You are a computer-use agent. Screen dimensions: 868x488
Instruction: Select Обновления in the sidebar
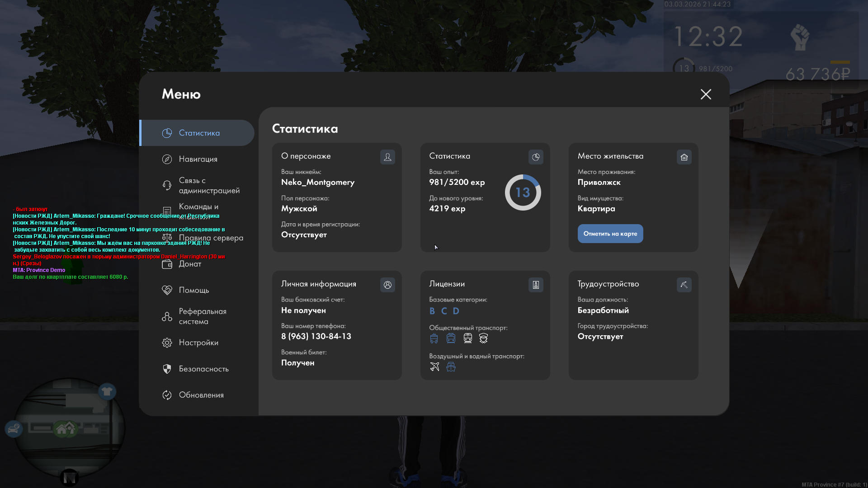tap(201, 395)
